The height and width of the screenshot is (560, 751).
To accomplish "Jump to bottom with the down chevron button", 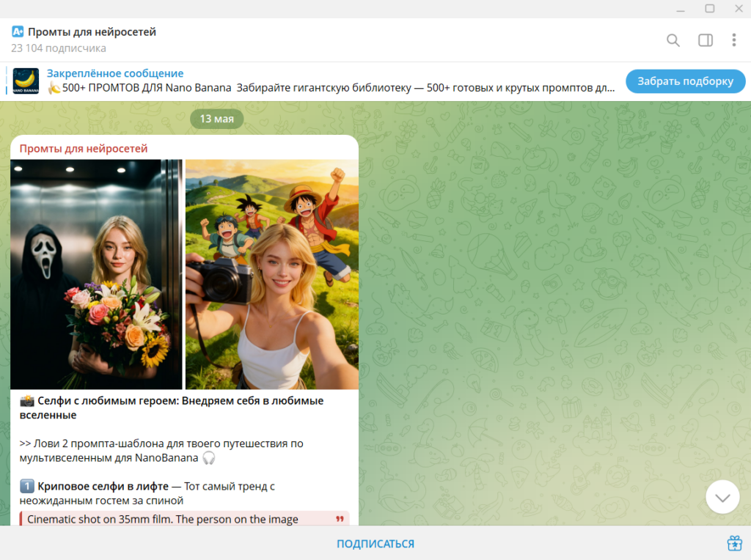I will [x=722, y=497].
